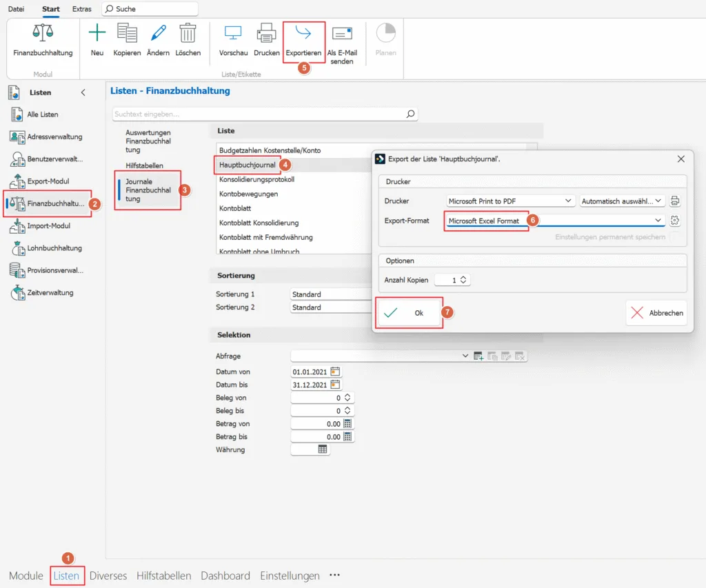706x588 pixels.
Task: Click the Vorschau preview icon
Action: pos(233,34)
